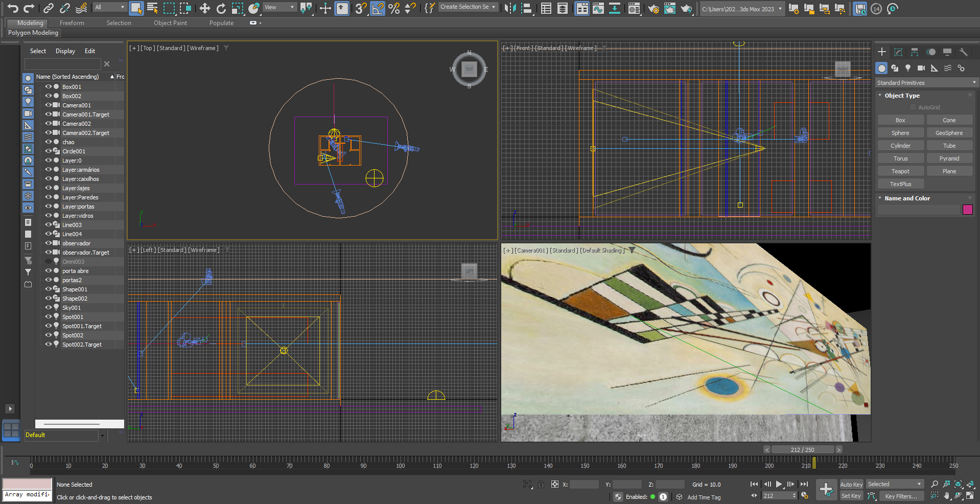The width and height of the screenshot is (980, 504).
Task: Click the pink object color swatch
Action: click(x=967, y=210)
